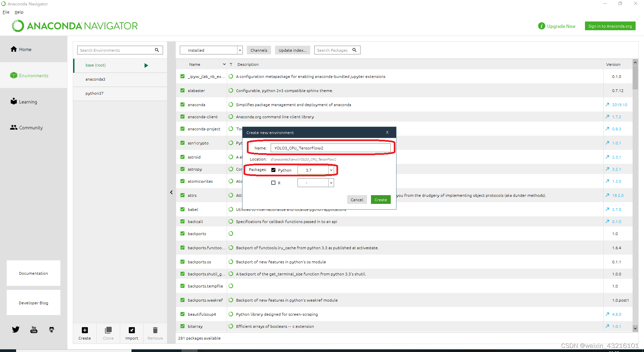Screen dimensions: 644x352
Task: Open the Developer Blog link box
Action: click(x=34, y=303)
